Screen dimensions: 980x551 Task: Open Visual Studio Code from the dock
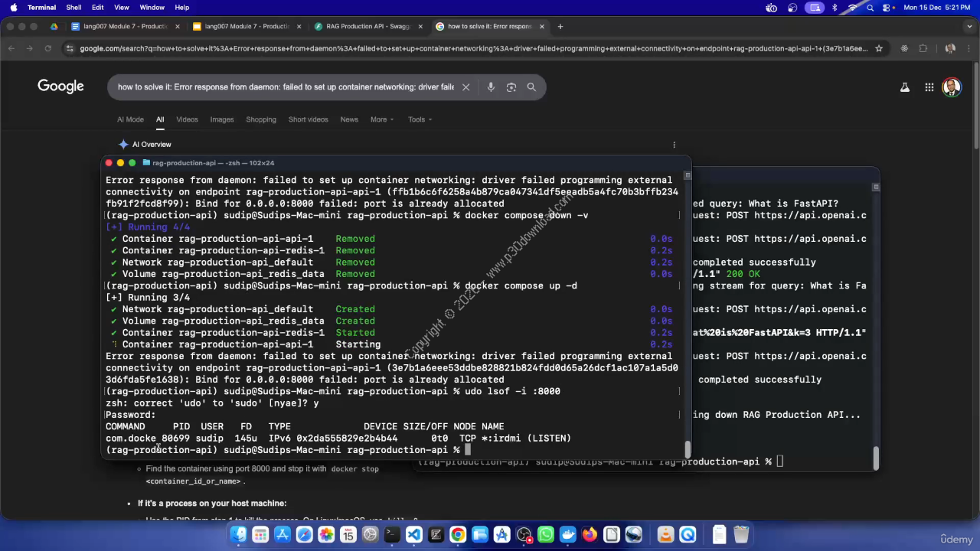coord(413,535)
